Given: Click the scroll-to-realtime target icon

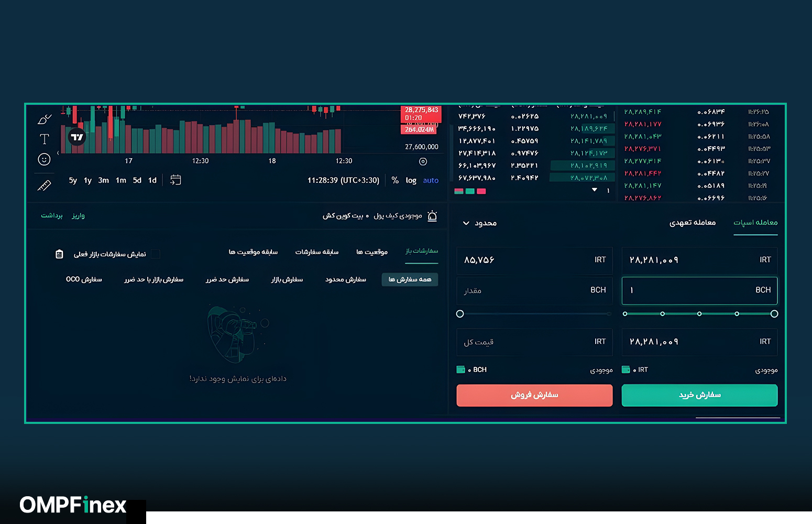Looking at the screenshot, I should click(x=423, y=162).
